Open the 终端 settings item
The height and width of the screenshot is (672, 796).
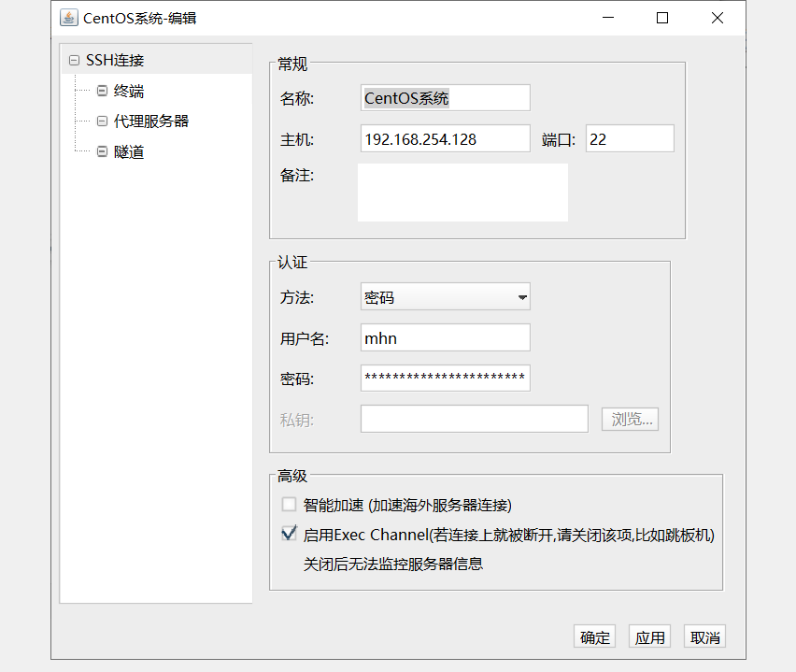tap(129, 91)
